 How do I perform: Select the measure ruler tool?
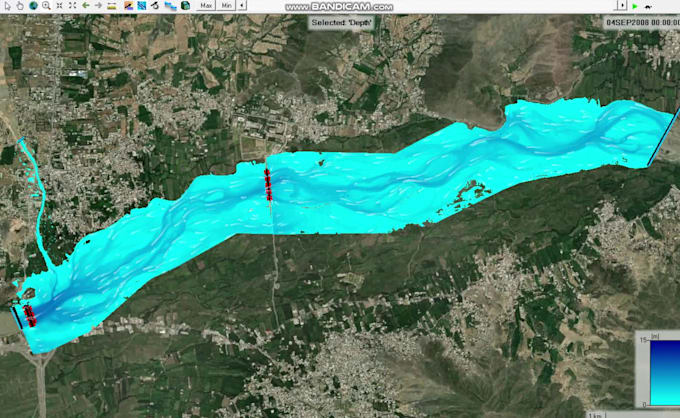pyautogui.click(x=112, y=5)
